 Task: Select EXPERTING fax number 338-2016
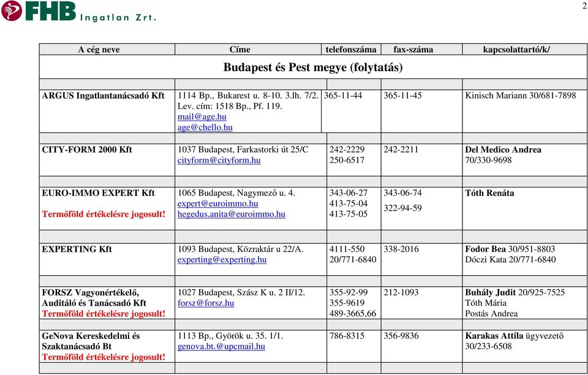pos(401,249)
